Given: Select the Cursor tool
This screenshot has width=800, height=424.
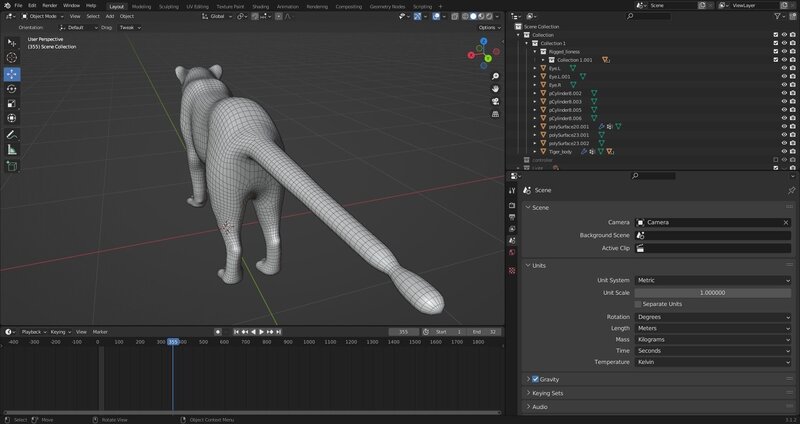Looking at the screenshot, I should 12,58.
